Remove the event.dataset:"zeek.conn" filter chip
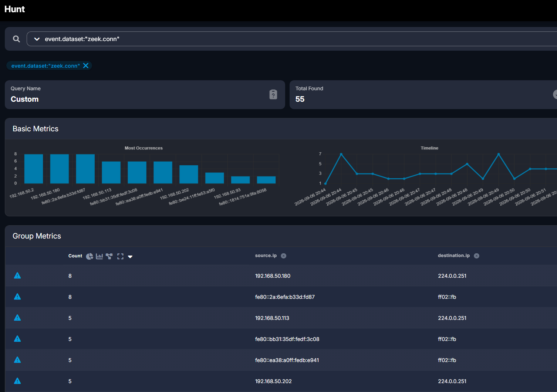This screenshot has width=557, height=392. 86,65
